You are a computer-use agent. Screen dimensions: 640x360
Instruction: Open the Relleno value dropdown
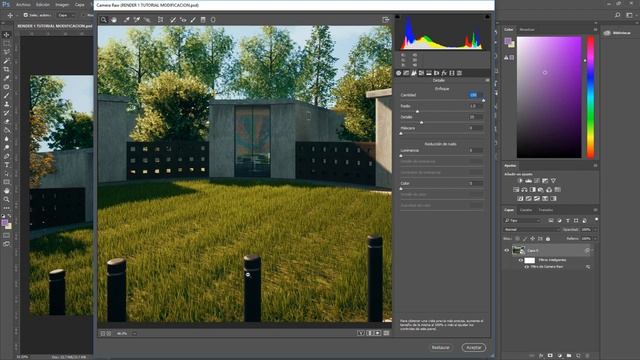pyautogui.click(x=595, y=238)
